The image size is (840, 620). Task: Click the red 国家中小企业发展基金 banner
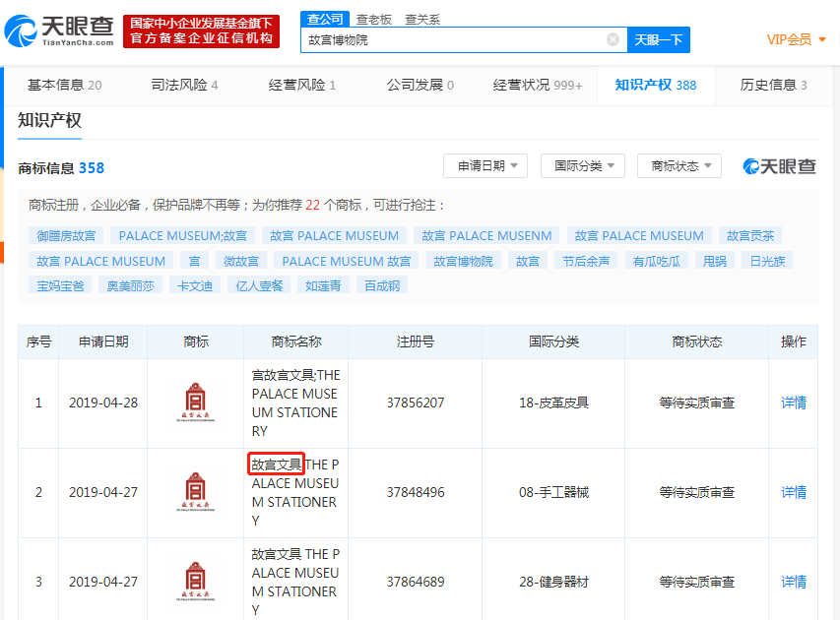click(202, 31)
